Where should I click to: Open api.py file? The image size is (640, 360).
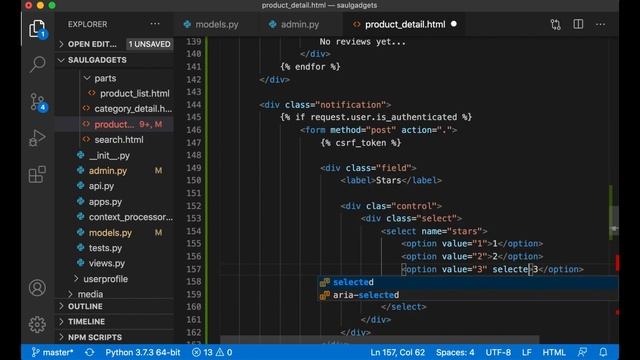pos(101,186)
